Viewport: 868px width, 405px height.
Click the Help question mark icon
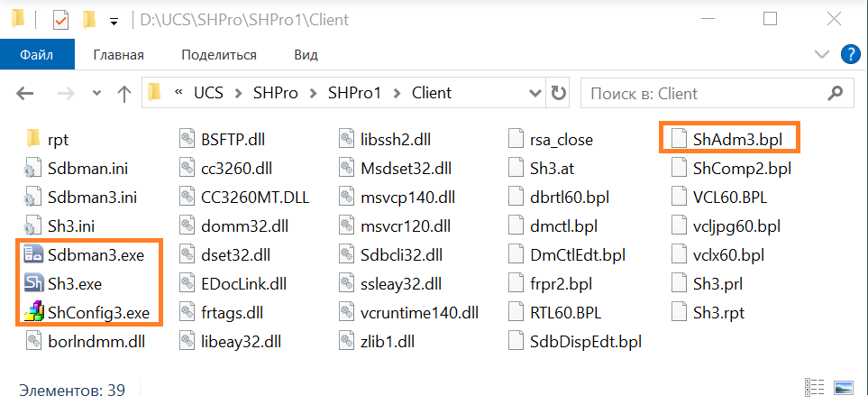pos(849,54)
